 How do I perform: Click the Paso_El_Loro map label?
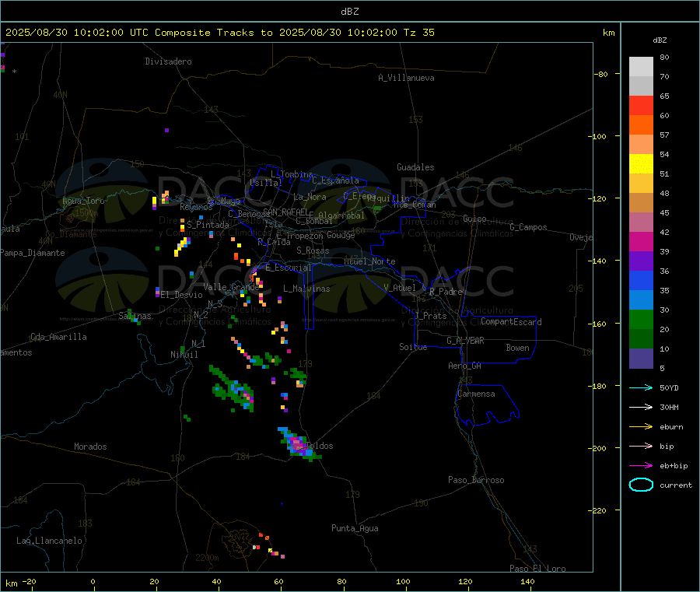(x=538, y=569)
